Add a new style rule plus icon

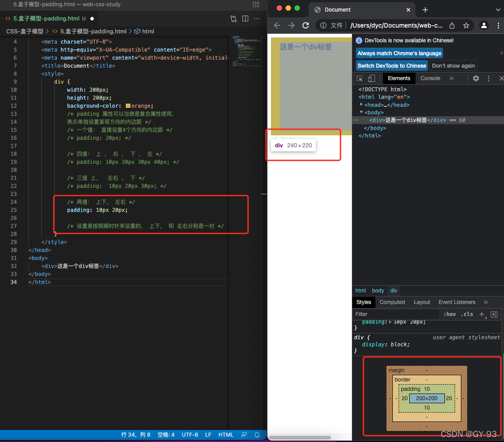point(482,314)
